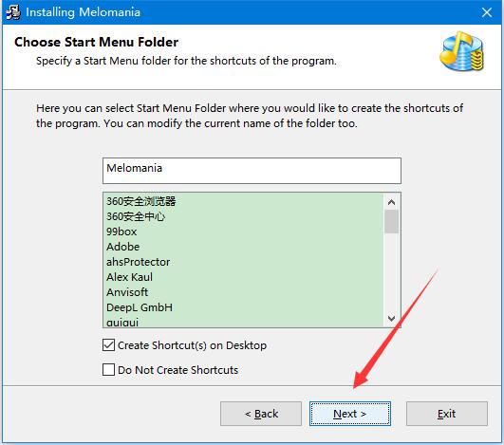Click the folder list scroll up arrow

(391, 202)
